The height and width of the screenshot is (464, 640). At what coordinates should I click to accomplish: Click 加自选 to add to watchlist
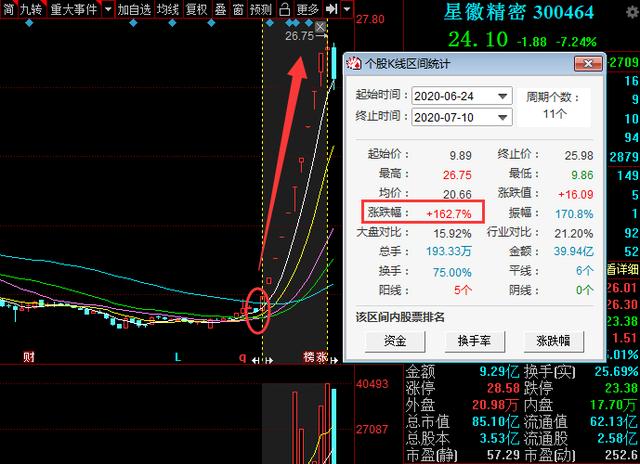pos(134,9)
